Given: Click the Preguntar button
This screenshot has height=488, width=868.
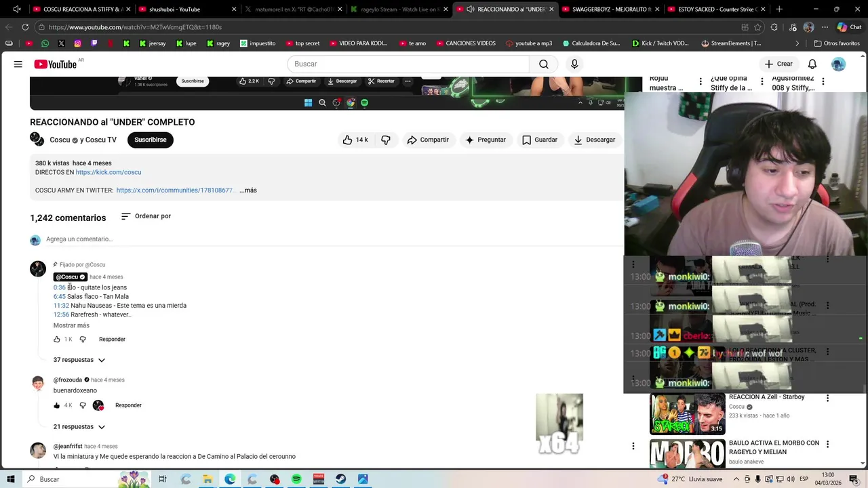Looking at the screenshot, I should 486,140.
